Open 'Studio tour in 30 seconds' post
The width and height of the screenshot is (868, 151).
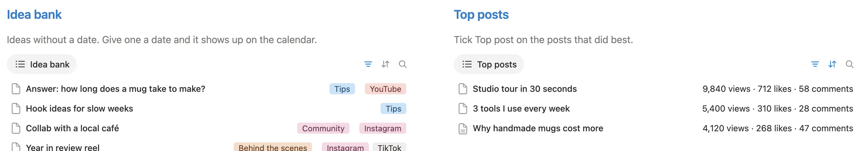[525, 89]
